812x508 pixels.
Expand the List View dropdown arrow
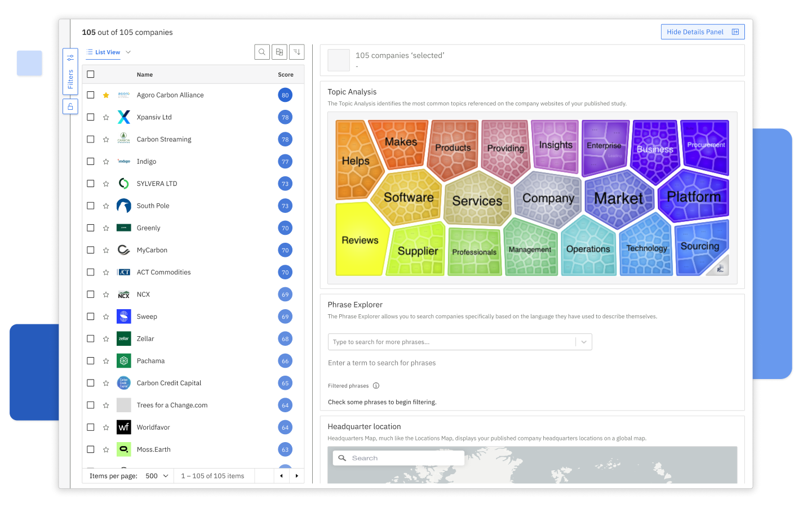point(128,52)
